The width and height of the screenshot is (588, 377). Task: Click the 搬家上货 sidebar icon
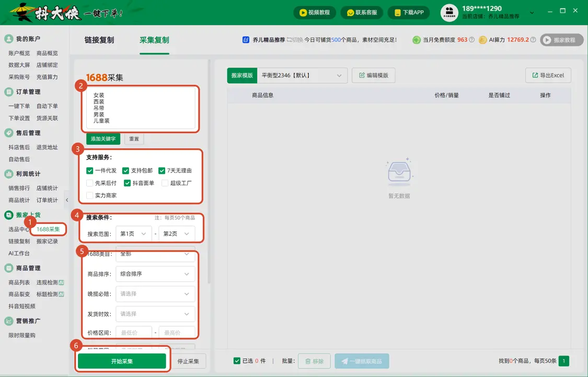tap(9, 215)
